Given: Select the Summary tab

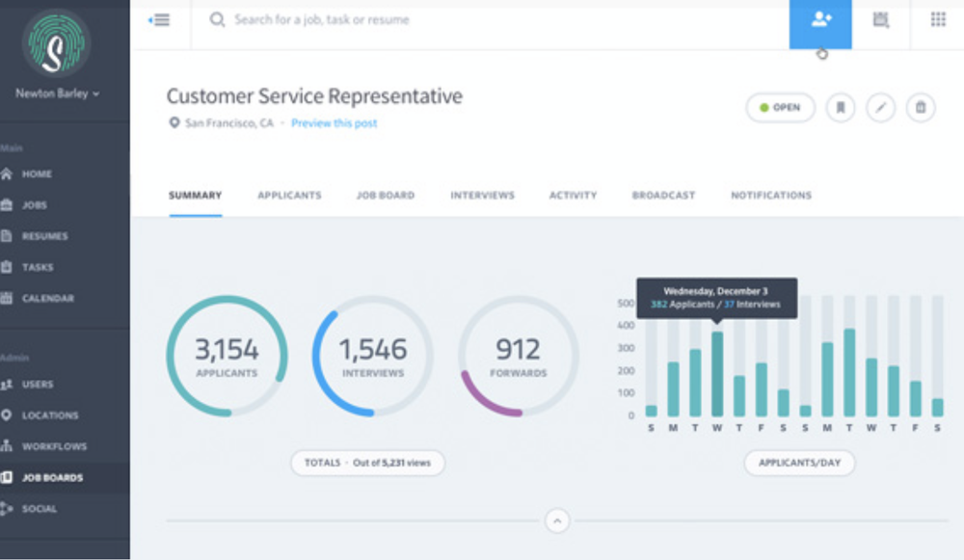Looking at the screenshot, I should (x=195, y=196).
